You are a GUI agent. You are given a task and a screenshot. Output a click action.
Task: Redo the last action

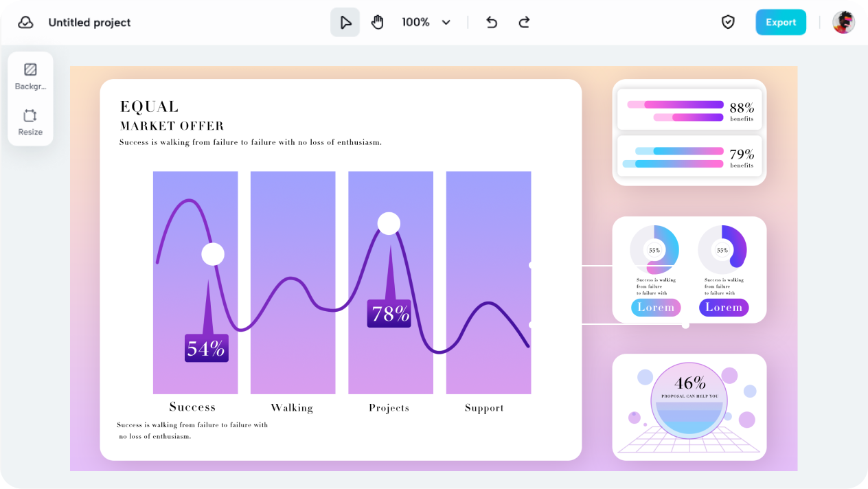click(x=524, y=23)
